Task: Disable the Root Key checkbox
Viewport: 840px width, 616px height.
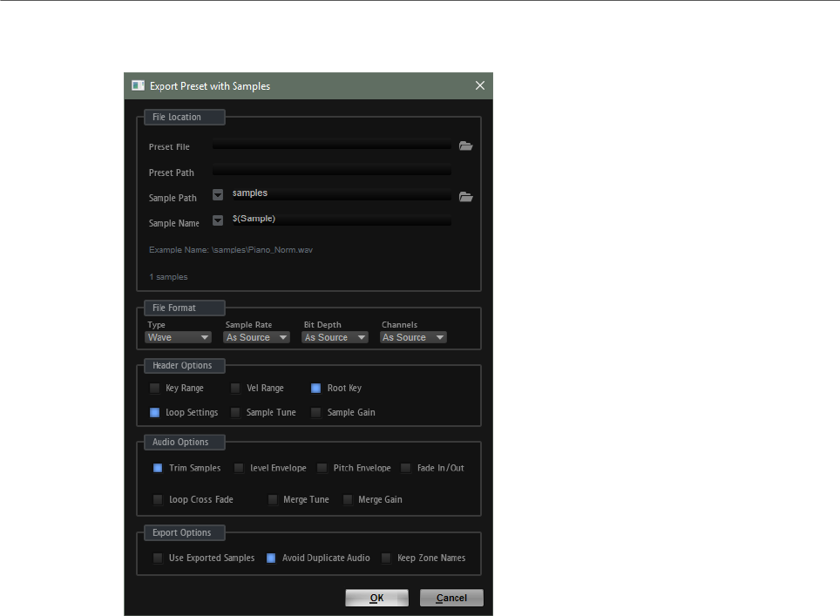Action: tap(316, 388)
